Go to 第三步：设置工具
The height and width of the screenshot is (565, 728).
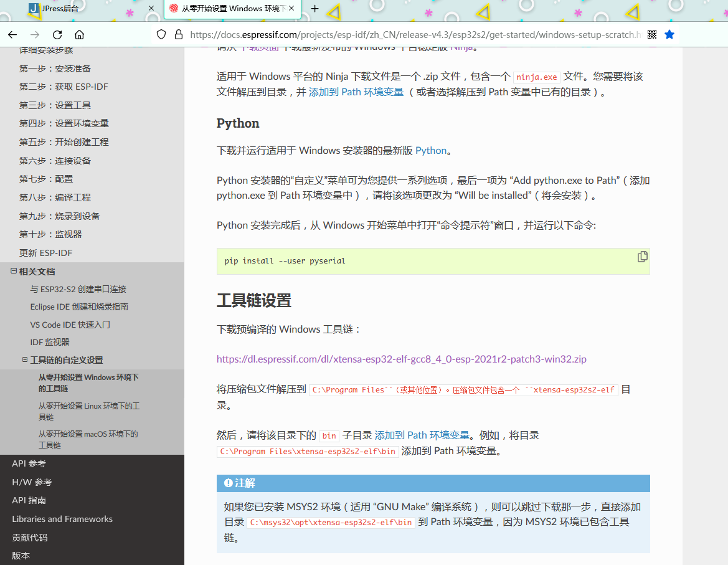[x=55, y=105]
